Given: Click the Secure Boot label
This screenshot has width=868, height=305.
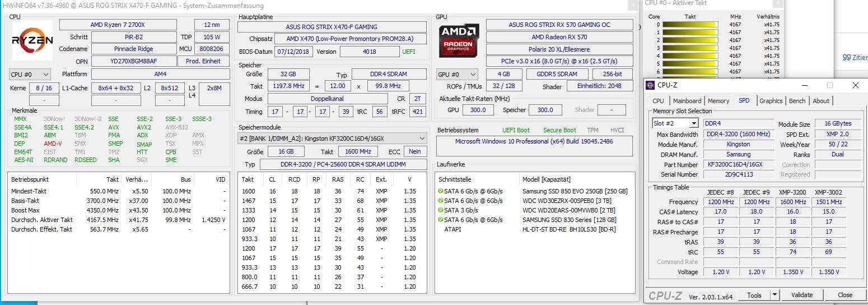Looking at the screenshot, I should [559, 130].
